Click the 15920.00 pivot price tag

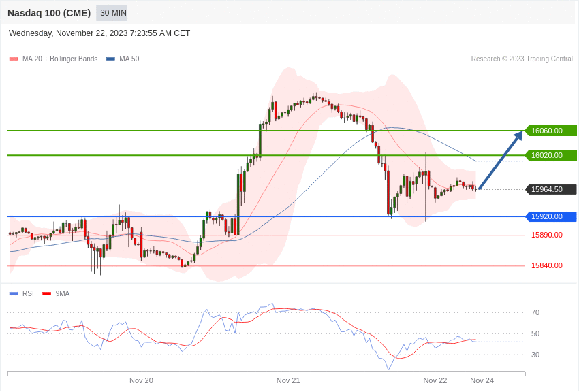(550, 217)
